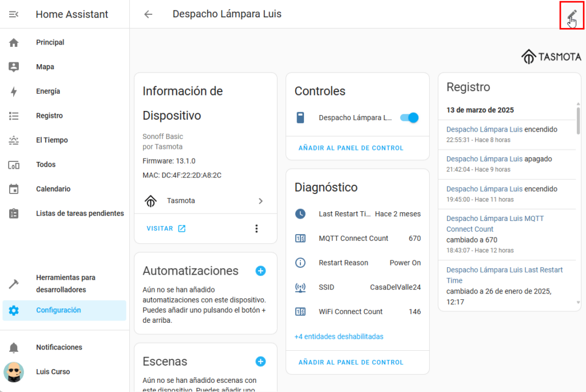Open Energía in the sidebar
This screenshot has height=392, width=586.
(x=48, y=91)
